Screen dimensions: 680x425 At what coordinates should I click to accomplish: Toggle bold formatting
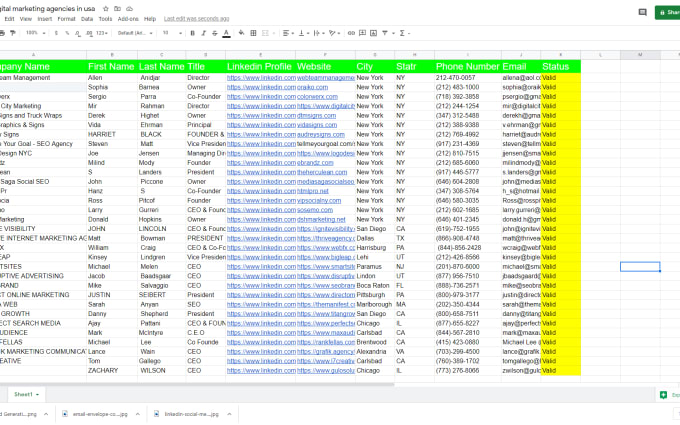coord(193,33)
